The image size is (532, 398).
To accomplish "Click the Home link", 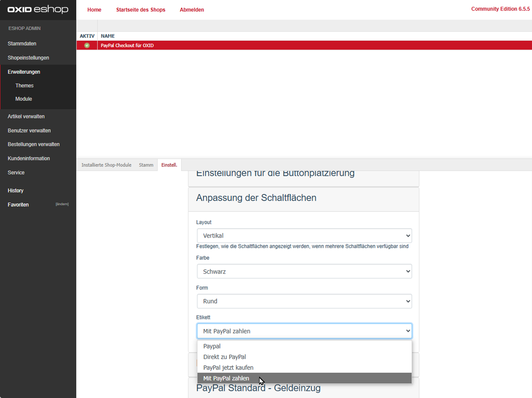I will coord(94,10).
